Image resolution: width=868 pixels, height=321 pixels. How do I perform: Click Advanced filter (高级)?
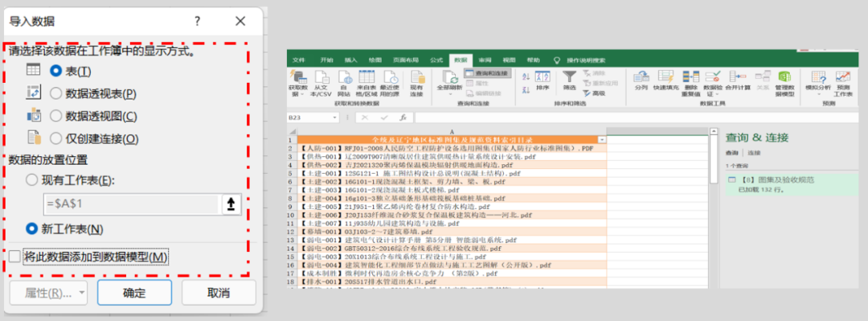tap(594, 93)
